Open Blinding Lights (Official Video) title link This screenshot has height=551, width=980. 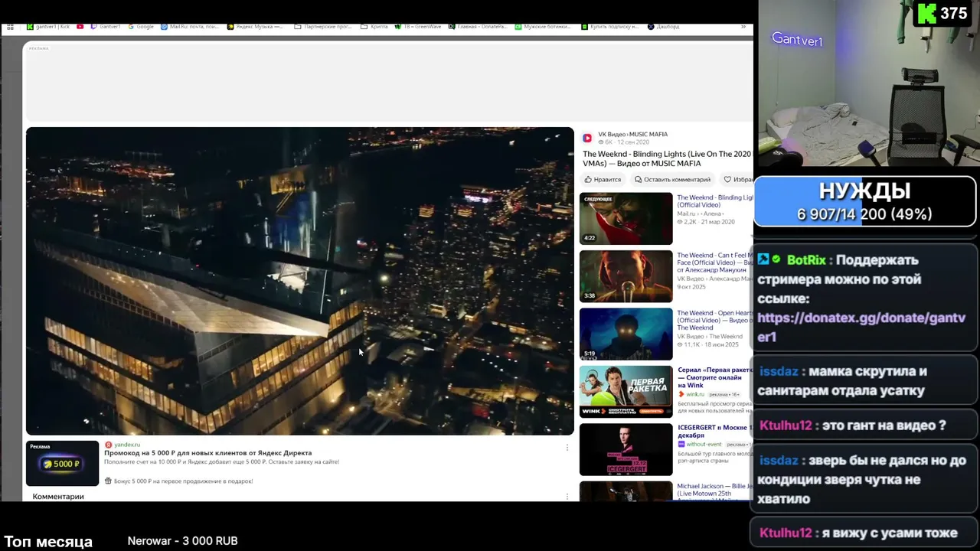point(715,201)
